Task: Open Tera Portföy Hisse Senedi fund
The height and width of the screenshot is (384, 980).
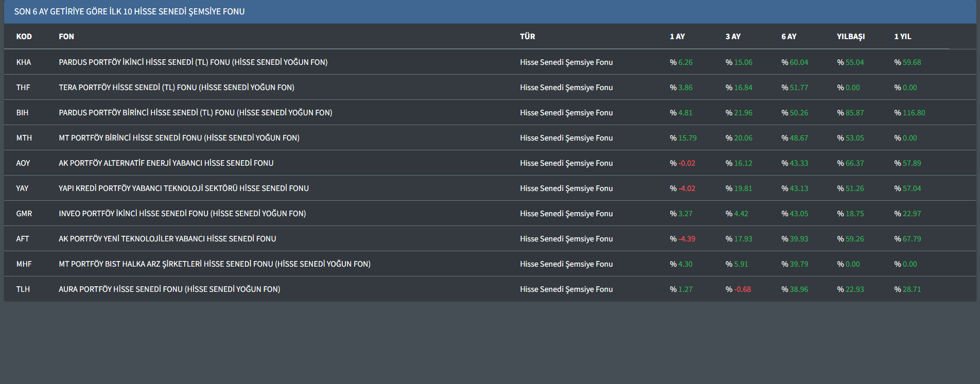Action: pos(177,88)
